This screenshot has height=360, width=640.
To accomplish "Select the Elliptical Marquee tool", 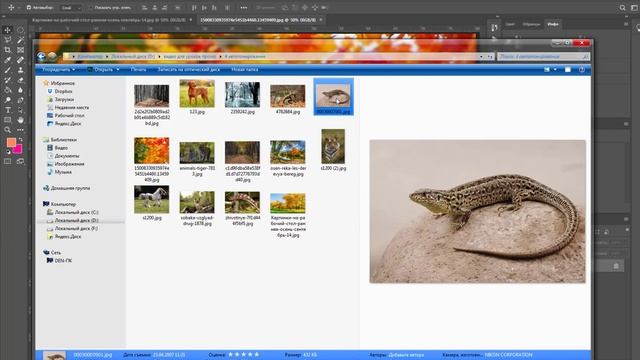I will 20,30.
